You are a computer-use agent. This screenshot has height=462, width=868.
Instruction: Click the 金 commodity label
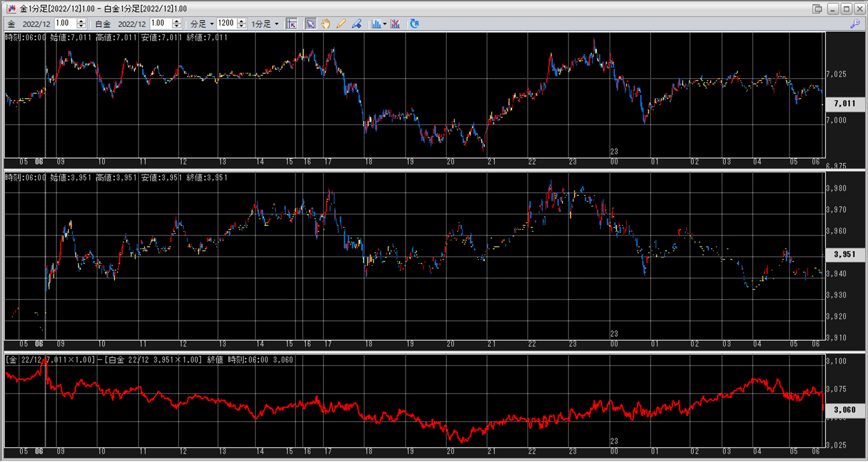[12, 24]
